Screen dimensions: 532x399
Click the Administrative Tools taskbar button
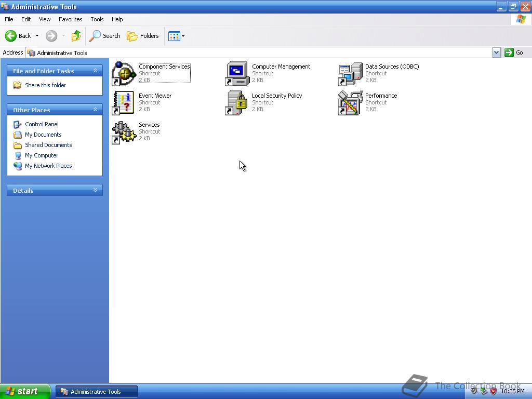[97, 392]
